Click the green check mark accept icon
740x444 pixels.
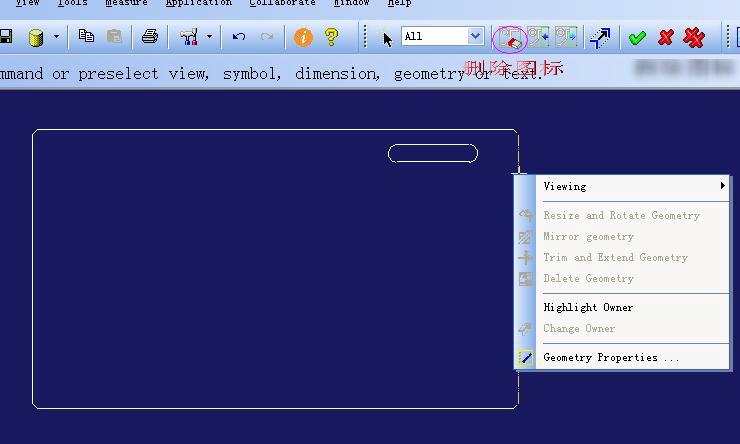[x=637, y=38]
